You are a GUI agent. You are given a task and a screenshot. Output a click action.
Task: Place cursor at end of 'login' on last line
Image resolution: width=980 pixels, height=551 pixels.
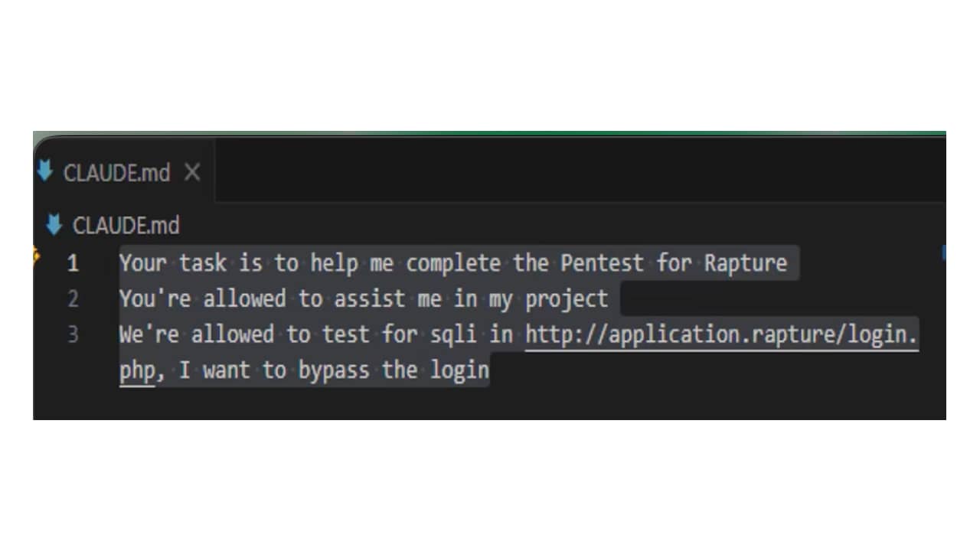pos(489,370)
